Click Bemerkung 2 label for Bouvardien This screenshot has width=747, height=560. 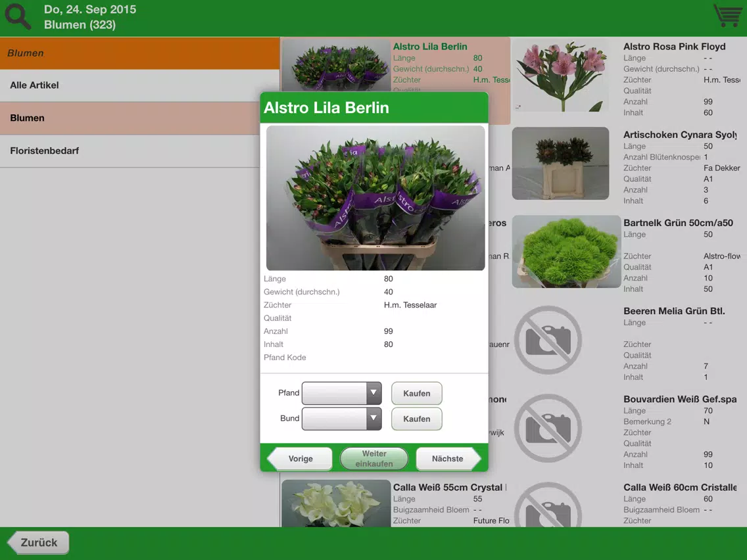(647, 421)
